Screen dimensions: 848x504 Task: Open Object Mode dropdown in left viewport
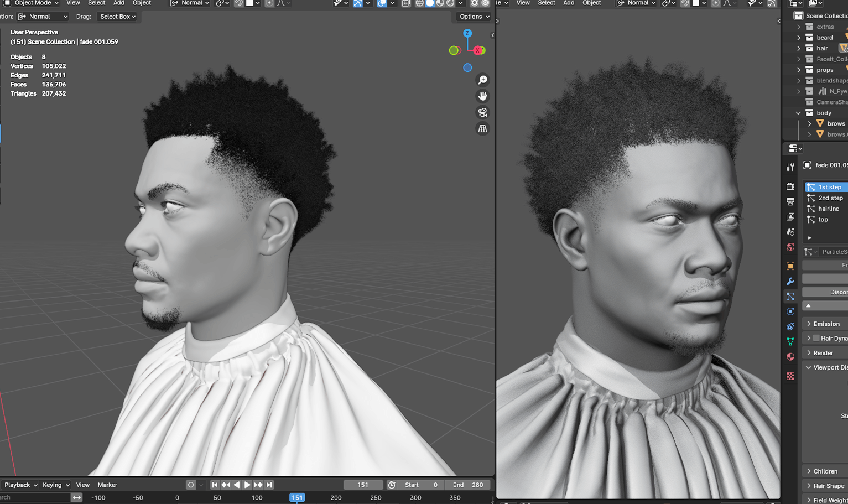click(32, 3)
